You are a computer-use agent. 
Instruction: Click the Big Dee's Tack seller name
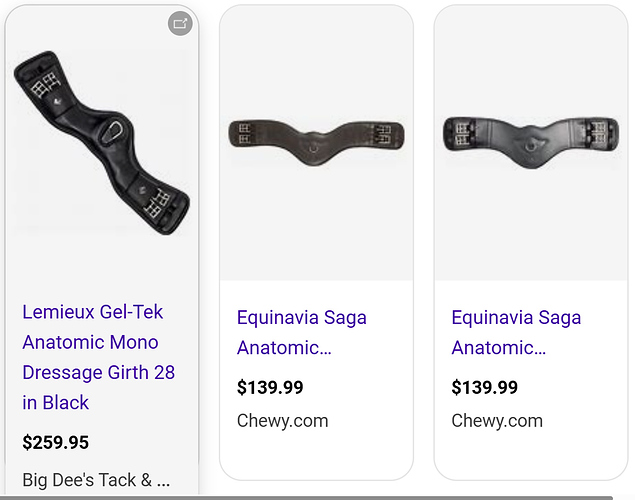click(x=96, y=480)
